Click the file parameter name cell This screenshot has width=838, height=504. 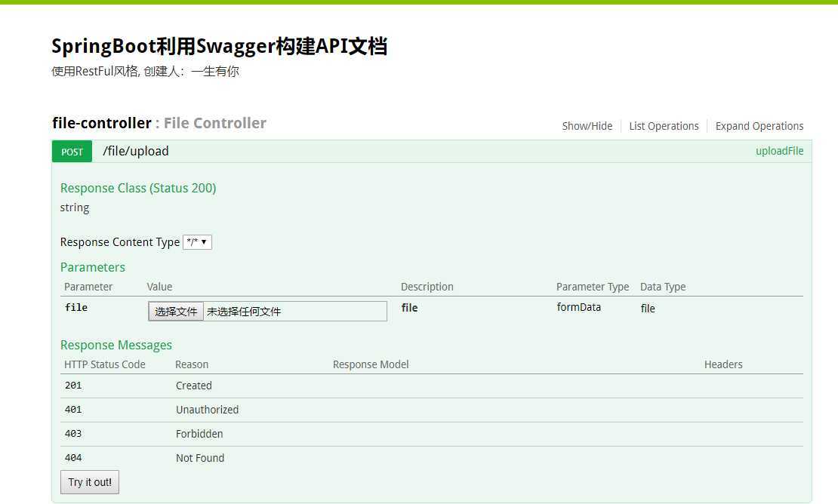coord(76,308)
